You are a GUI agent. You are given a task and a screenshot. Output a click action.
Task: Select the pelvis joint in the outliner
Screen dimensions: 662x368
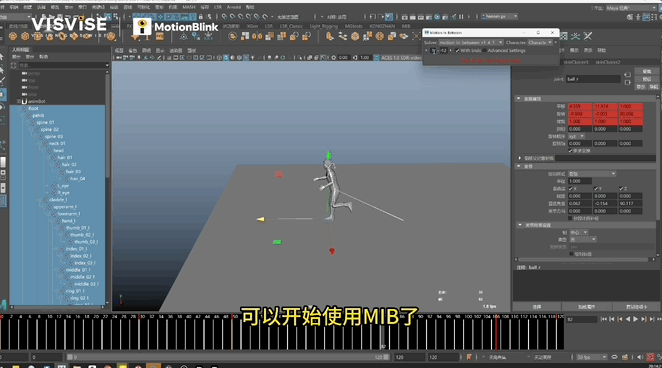(38, 115)
